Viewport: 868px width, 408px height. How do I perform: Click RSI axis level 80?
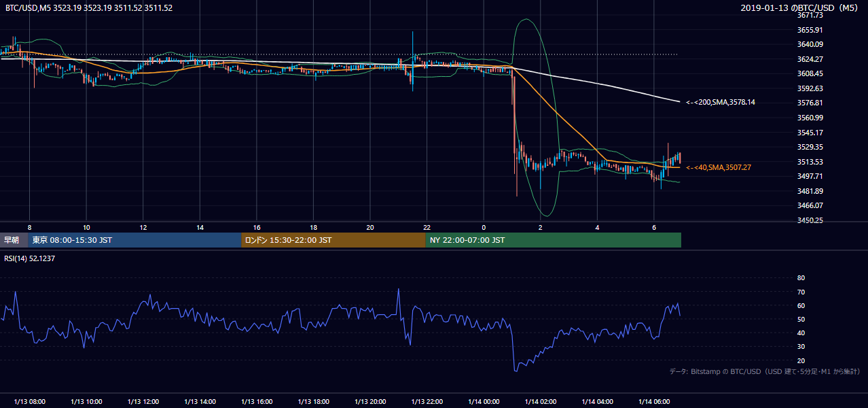tap(801, 278)
